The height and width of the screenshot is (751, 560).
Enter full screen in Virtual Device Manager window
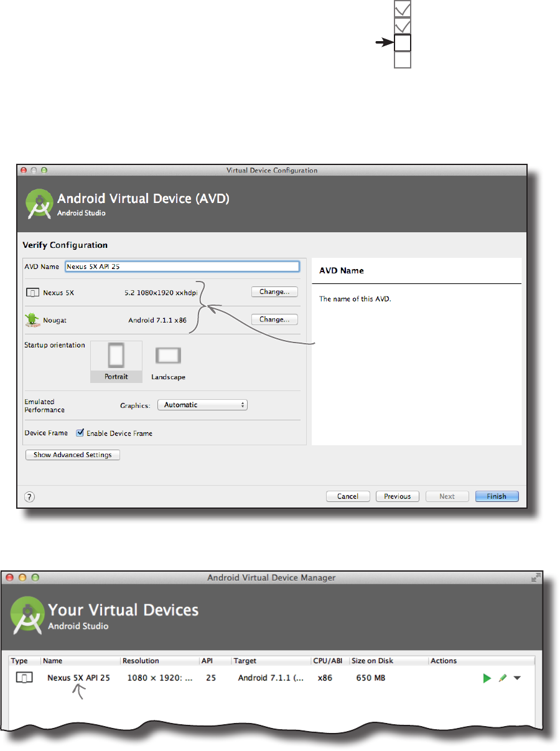[x=535, y=578]
